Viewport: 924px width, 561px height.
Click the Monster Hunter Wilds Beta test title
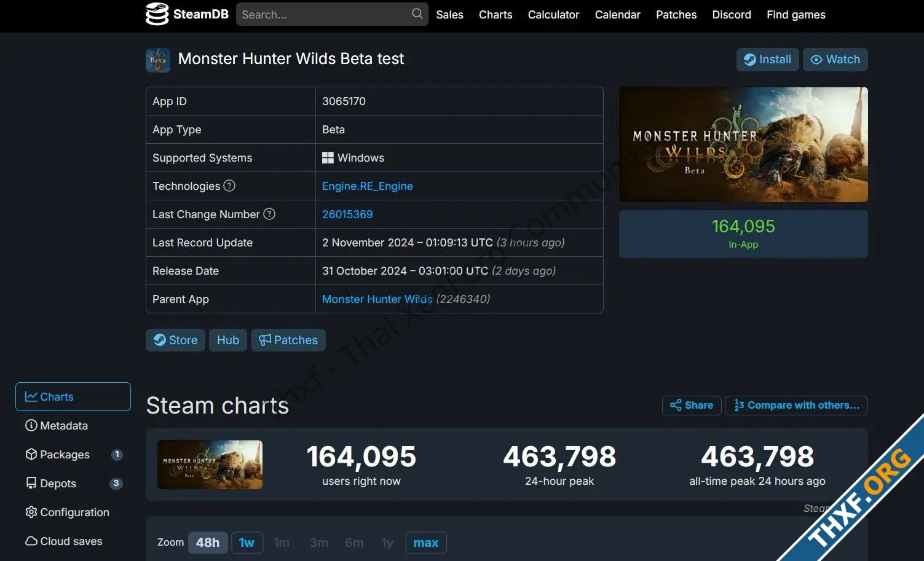(291, 59)
